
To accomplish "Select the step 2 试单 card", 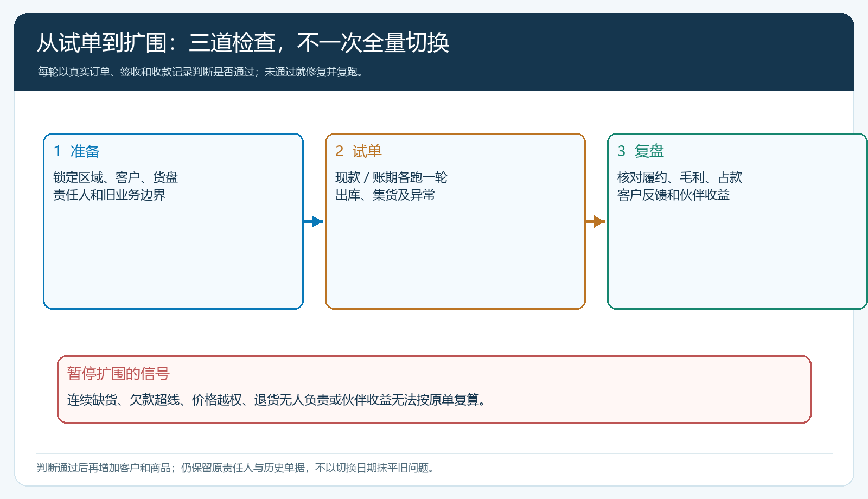I will click(x=455, y=221).
